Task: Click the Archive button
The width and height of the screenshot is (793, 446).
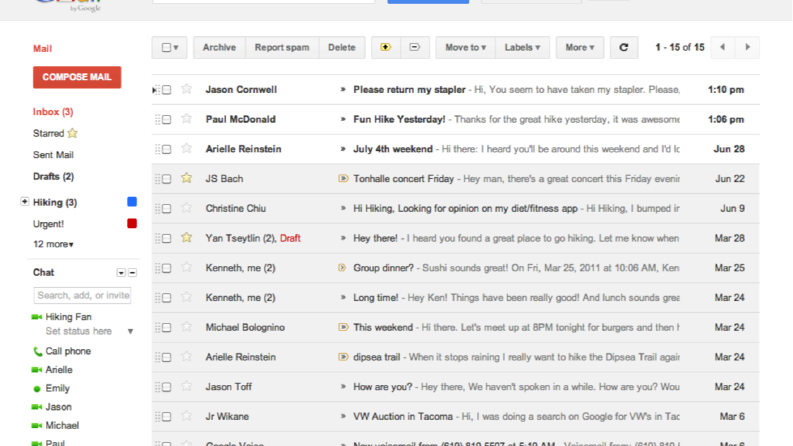Action: coord(219,48)
